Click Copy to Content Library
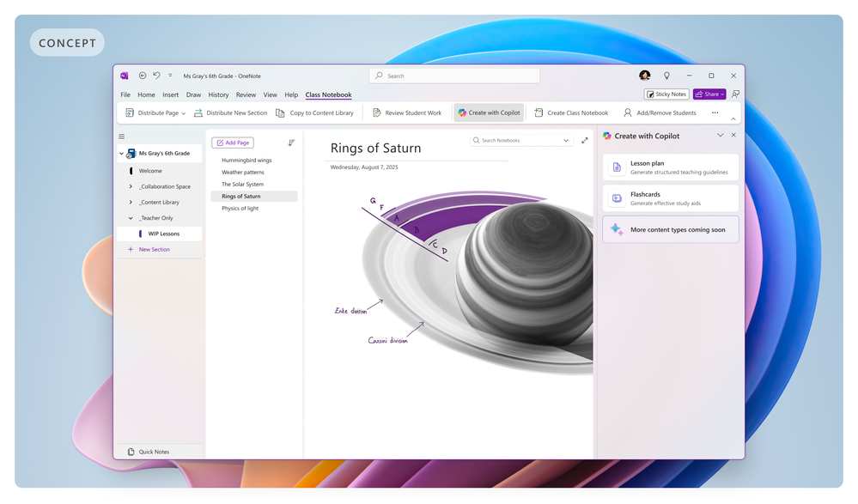This screenshot has height=504, width=858. pos(314,112)
